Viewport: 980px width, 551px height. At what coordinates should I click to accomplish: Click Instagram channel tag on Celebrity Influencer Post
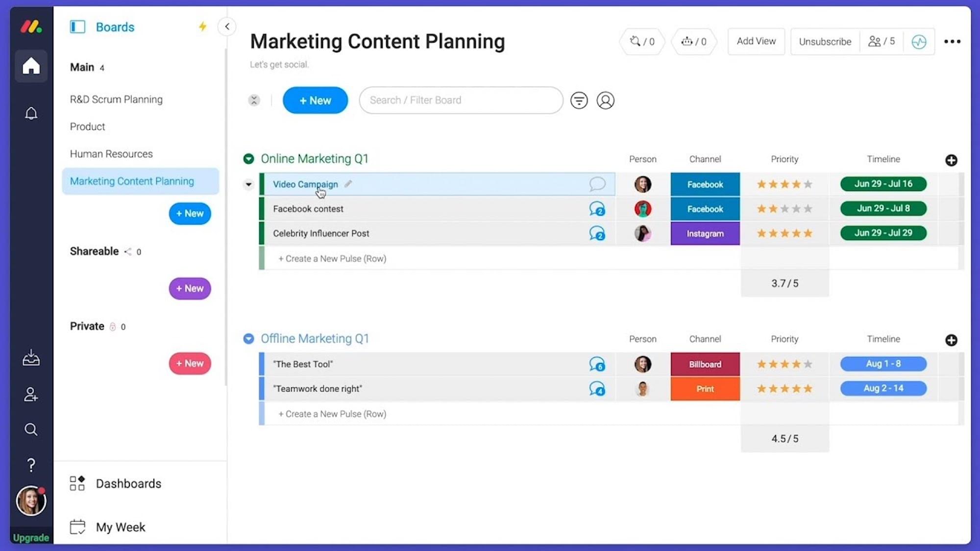705,233
